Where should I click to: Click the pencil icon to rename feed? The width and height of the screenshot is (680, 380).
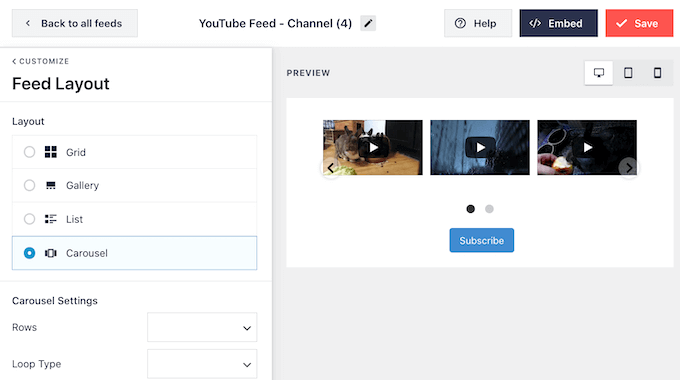368,23
